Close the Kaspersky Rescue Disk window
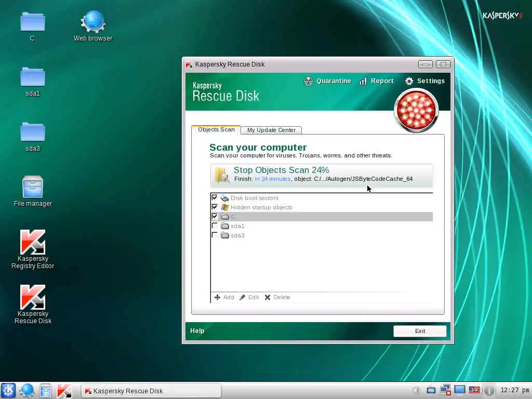This screenshot has height=399, width=532. tap(443, 64)
